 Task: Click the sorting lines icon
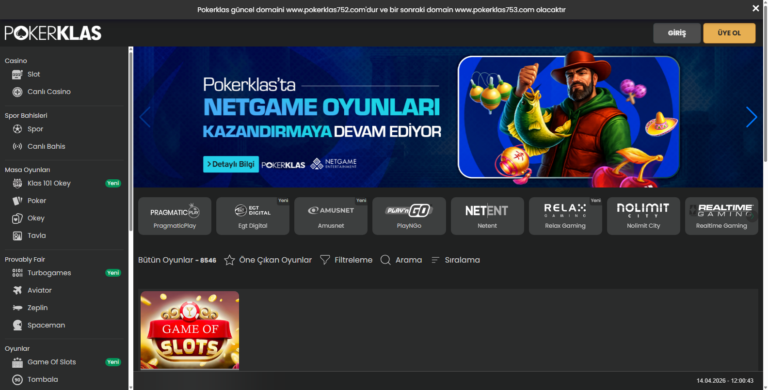(x=435, y=260)
